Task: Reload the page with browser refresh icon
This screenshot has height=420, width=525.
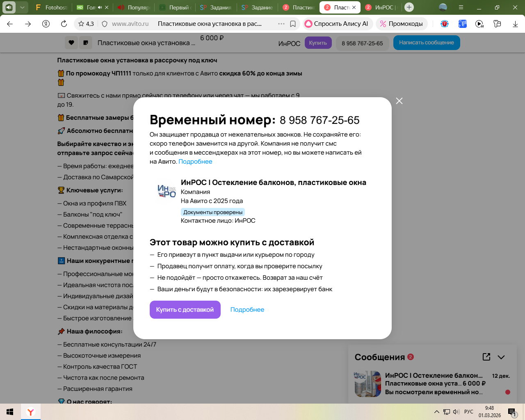Action: click(64, 24)
